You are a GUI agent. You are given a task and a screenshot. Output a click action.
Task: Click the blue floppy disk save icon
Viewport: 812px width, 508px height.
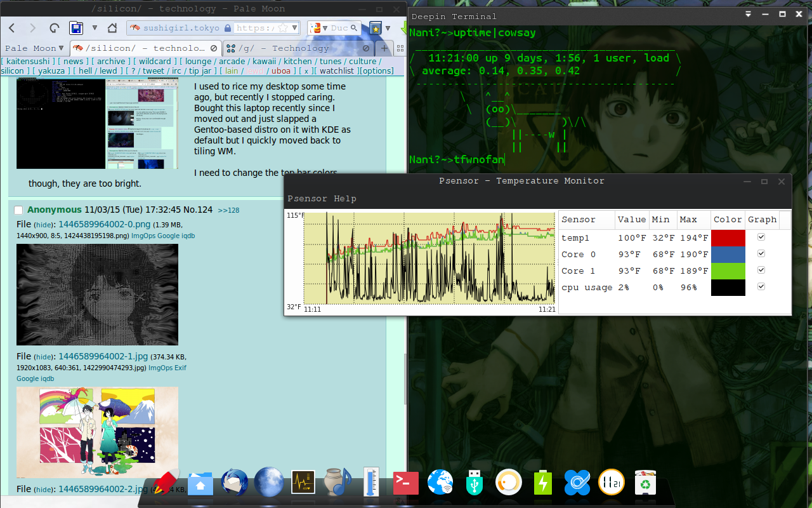76,28
